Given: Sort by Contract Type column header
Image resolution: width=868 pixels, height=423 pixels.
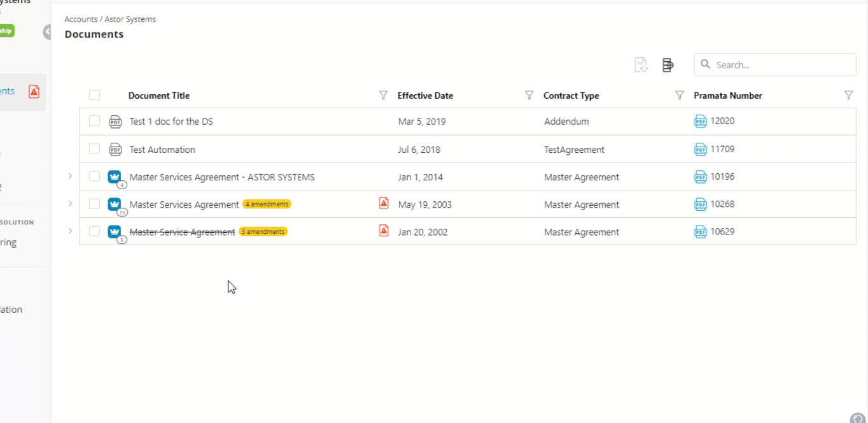Looking at the screenshot, I should [x=571, y=96].
